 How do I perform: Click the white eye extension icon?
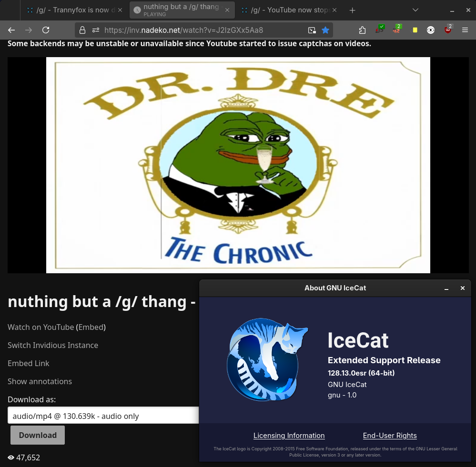click(430, 30)
